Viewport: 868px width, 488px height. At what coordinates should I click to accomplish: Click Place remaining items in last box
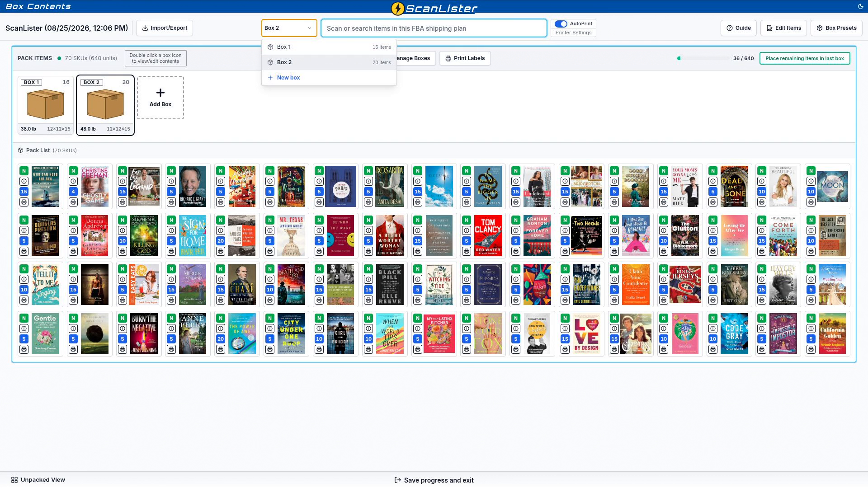[805, 58]
